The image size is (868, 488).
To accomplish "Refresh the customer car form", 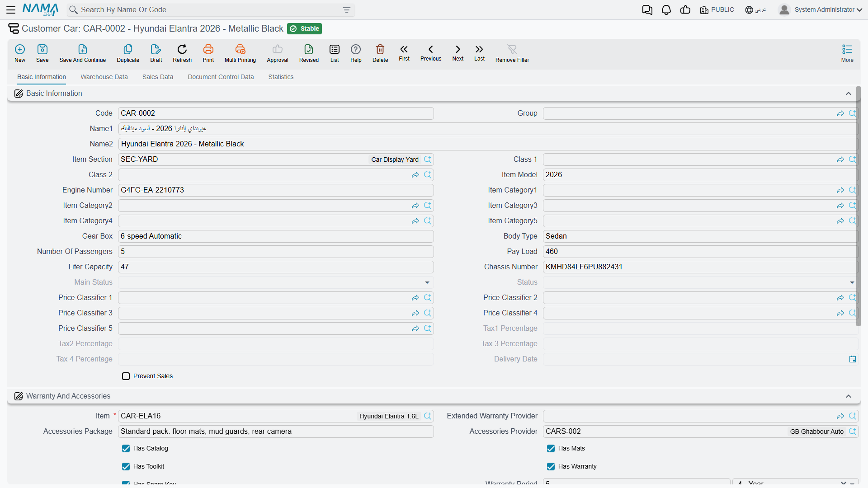I will click(x=182, y=53).
